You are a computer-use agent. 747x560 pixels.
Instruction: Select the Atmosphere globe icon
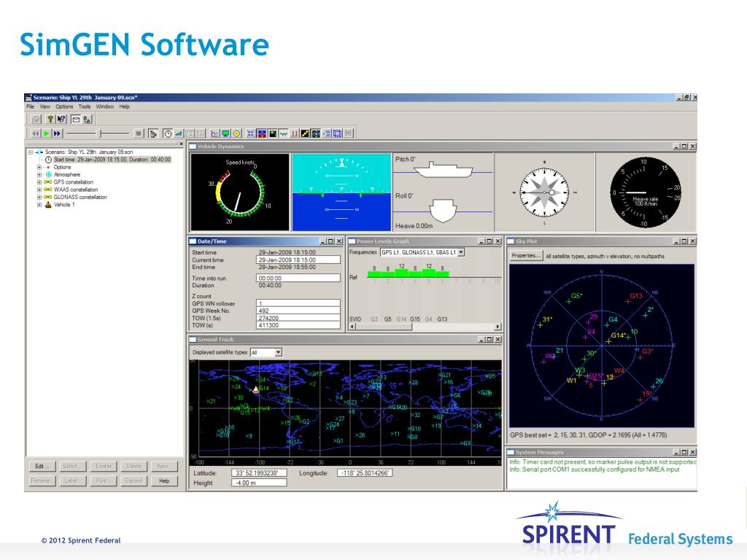tap(48, 175)
